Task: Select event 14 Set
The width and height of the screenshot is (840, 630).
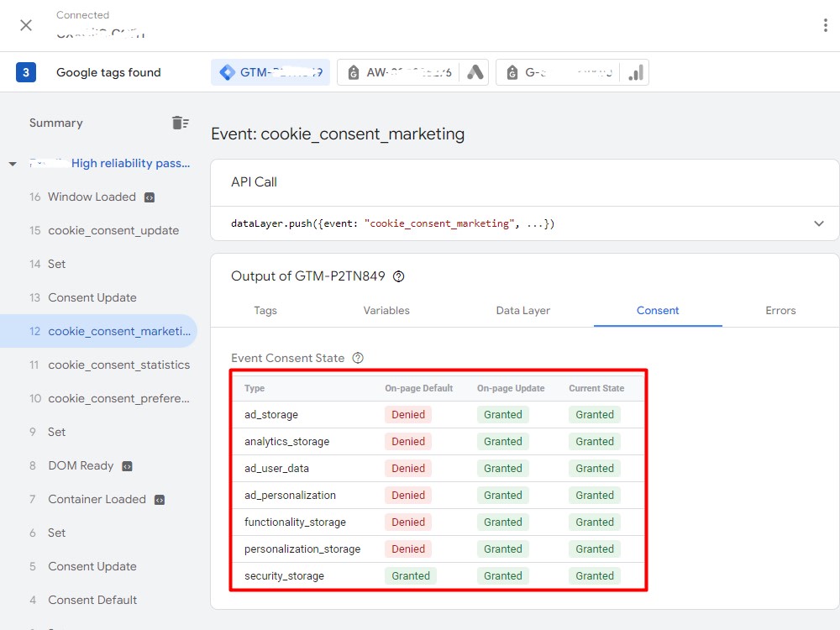Action: 48,264
